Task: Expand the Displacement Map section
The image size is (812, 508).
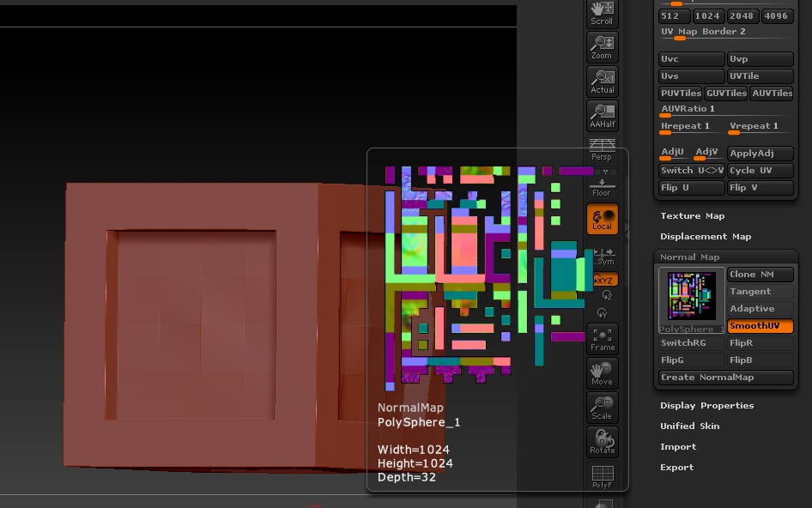Action: point(706,237)
